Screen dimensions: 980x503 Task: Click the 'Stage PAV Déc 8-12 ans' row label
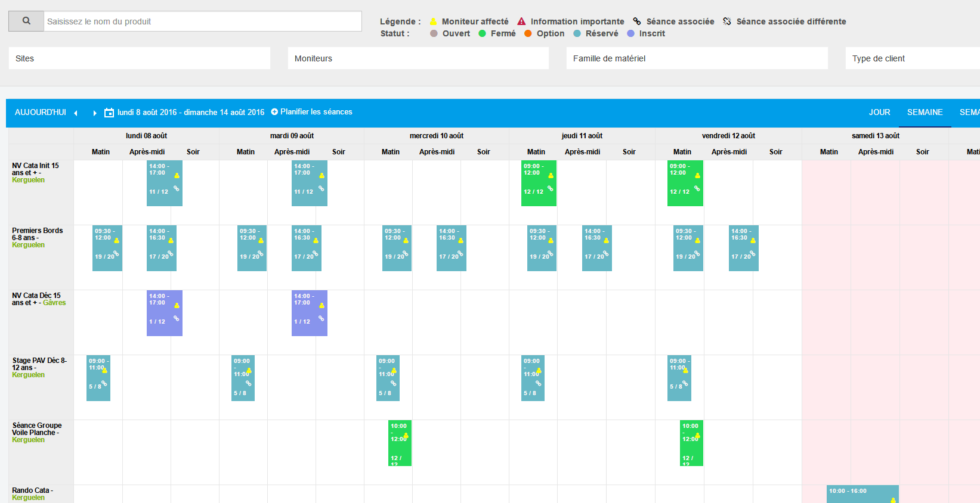[x=39, y=364]
